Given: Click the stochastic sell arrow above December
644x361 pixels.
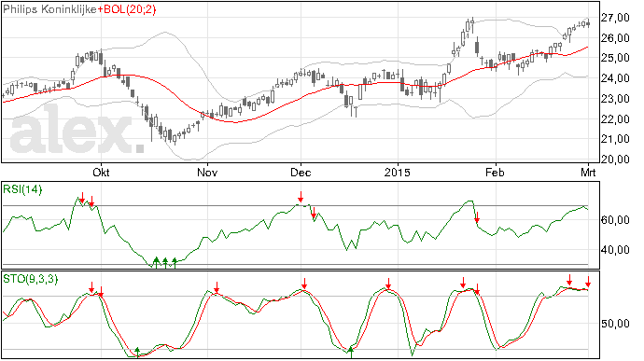Looking at the screenshot, I should 304,284.
